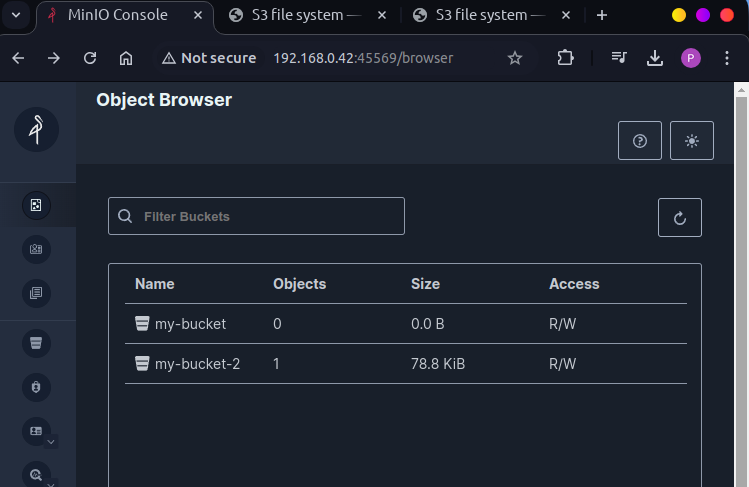The width and height of the screenshot is (749, 487).
Task: Open the my-bucket row
Action: click(190, 324)
